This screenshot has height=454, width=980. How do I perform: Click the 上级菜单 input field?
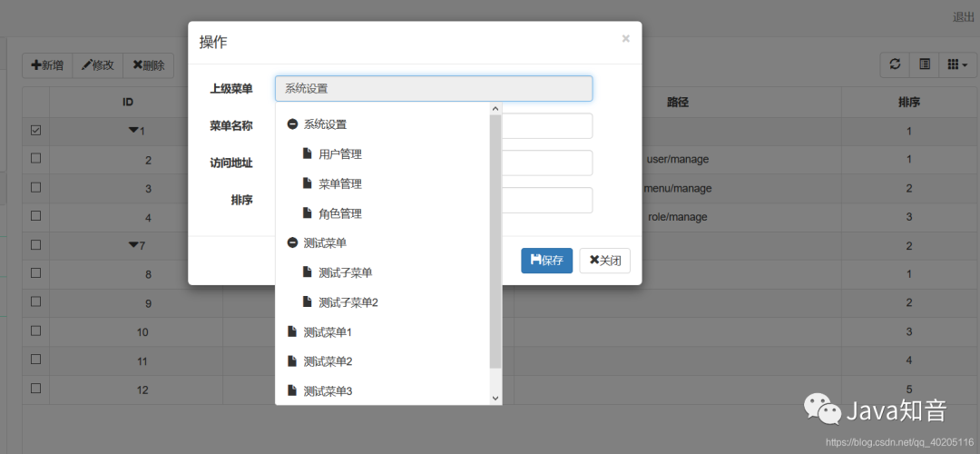pyautogui.click(x=434, y=88)
